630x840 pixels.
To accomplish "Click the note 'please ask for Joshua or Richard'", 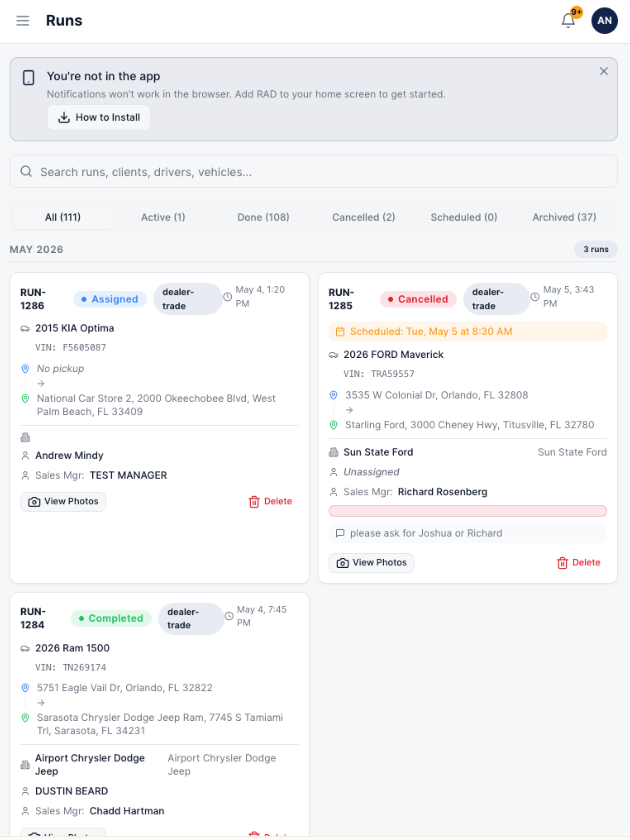I will pos(426,534).
